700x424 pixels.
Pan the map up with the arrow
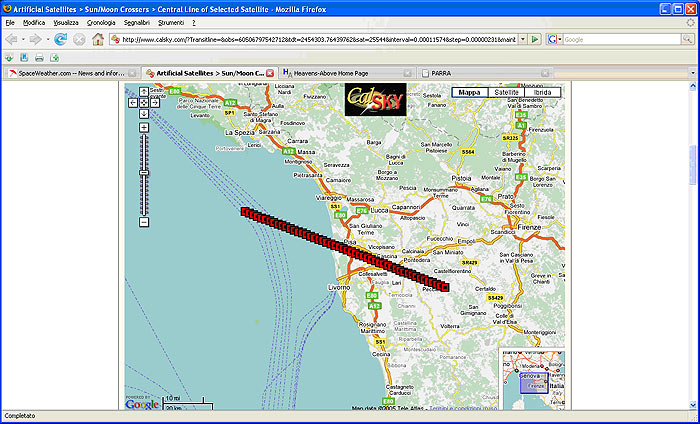(143, 92)
